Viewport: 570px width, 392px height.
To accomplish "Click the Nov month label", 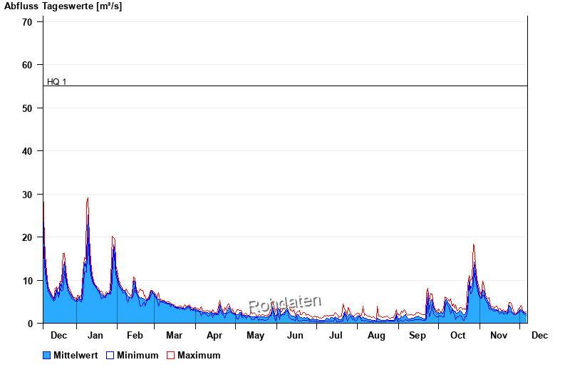I will [499, 335].
